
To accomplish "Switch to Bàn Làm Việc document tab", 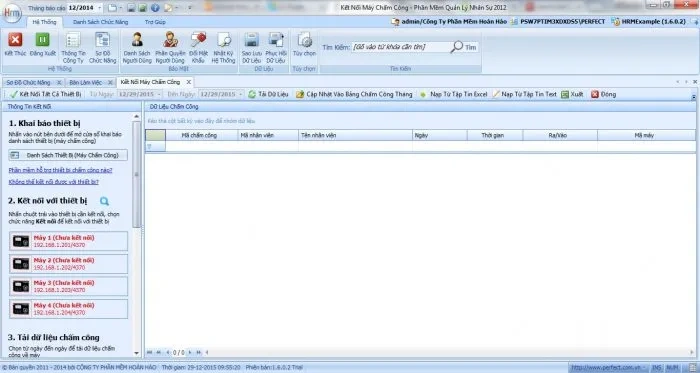I will [85, 83].
